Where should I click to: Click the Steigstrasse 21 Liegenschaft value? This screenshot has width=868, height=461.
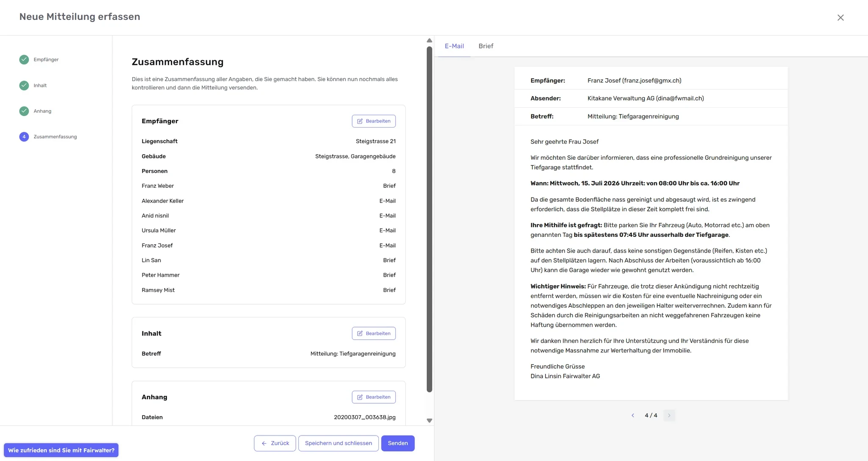coord(376,142)
